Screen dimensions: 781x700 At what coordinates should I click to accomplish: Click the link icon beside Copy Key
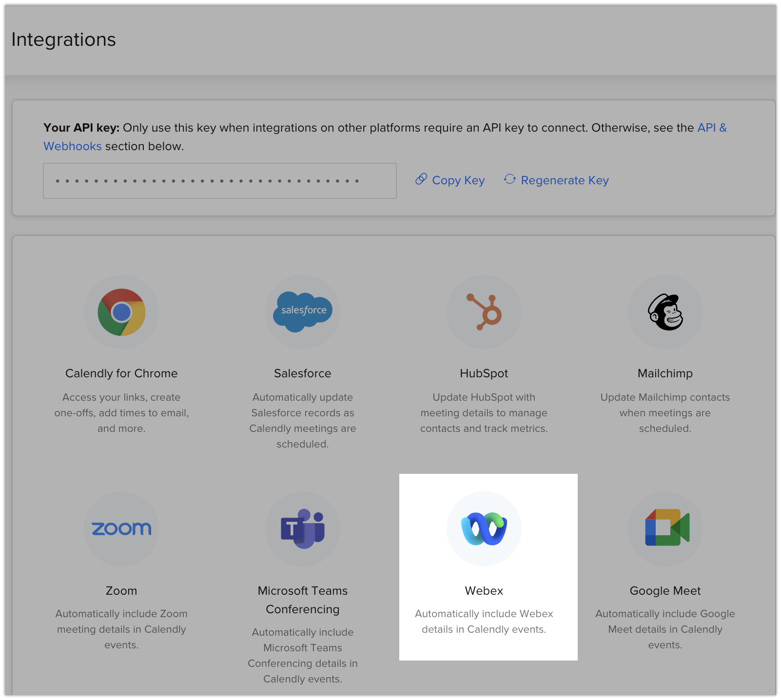421,179
